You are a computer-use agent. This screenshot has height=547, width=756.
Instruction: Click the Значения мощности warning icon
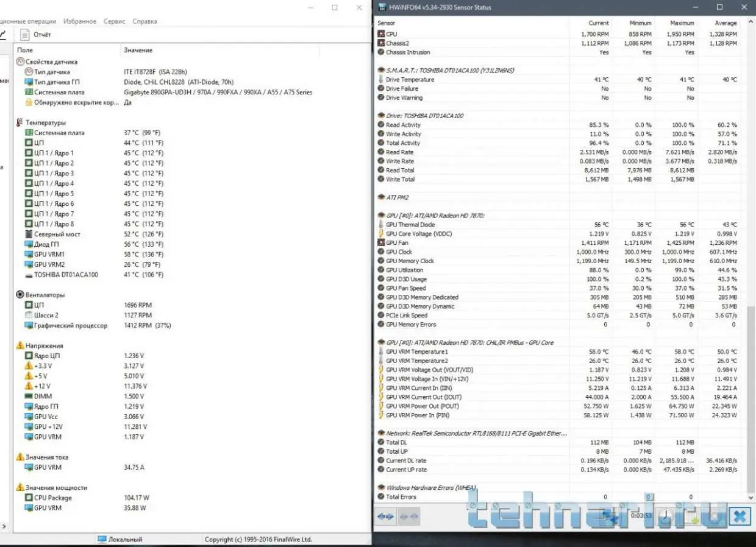pos(20,487)
